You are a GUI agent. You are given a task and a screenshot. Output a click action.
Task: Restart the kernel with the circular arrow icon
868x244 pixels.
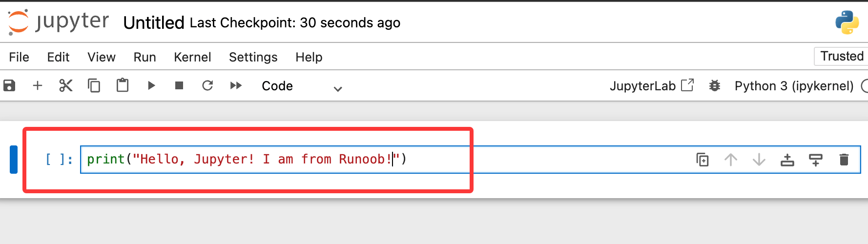[207, 86]
